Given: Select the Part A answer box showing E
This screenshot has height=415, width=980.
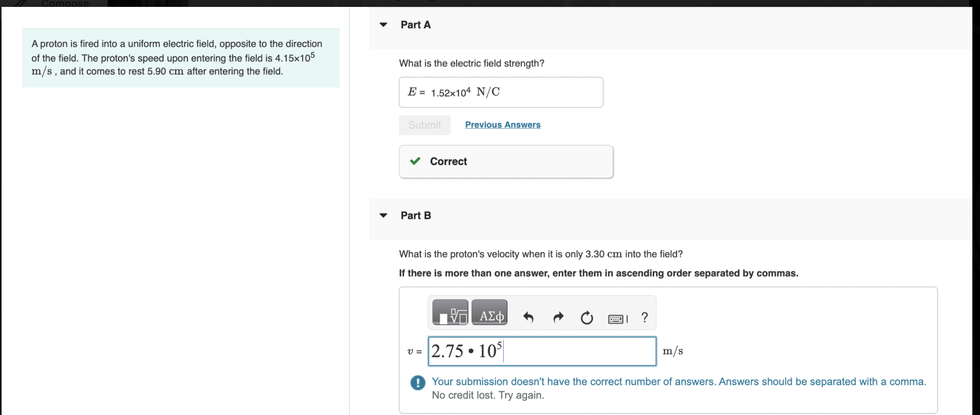Looking at the screenshot, I should [500, 92].
